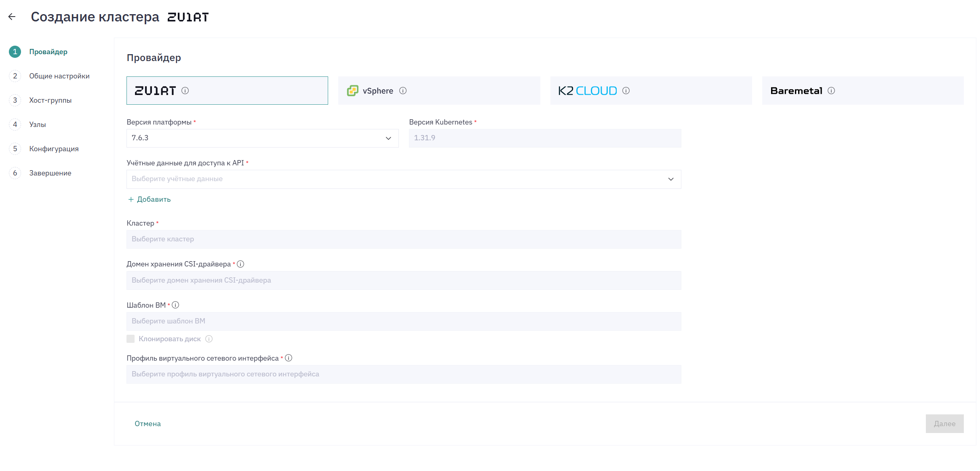The image size is (980, 471).
Task: Open the Версия платформы 7.6.3 dropdown
Action: tap(263, 138)
